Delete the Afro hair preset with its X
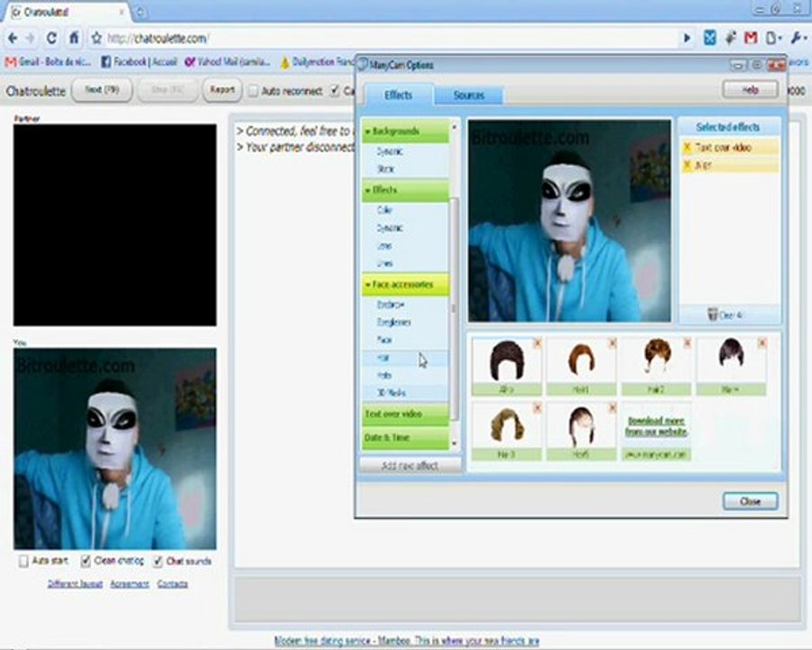 (537, 343)
